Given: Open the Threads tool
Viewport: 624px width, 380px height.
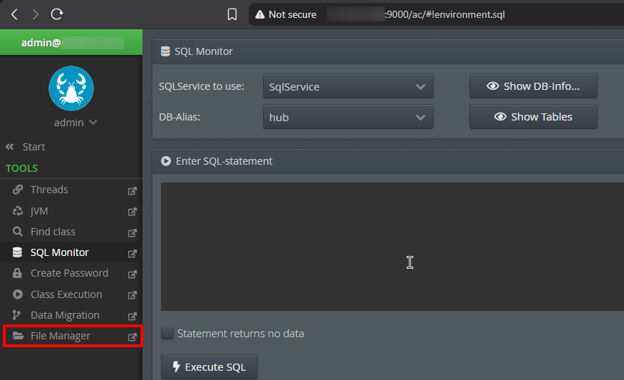Looking at the screenshot, I should [49, 189].
